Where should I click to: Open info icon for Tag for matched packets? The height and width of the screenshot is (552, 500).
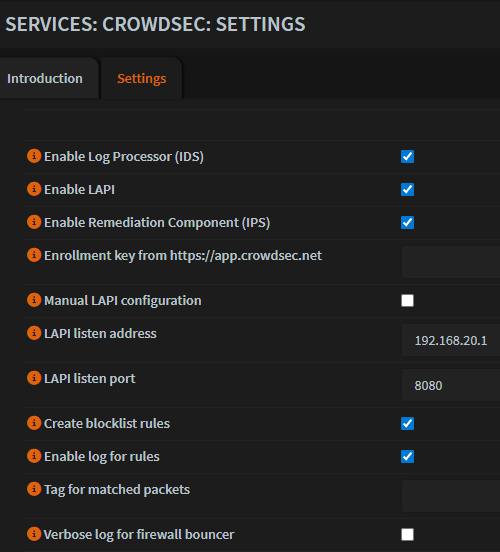[x=34, y=489]
